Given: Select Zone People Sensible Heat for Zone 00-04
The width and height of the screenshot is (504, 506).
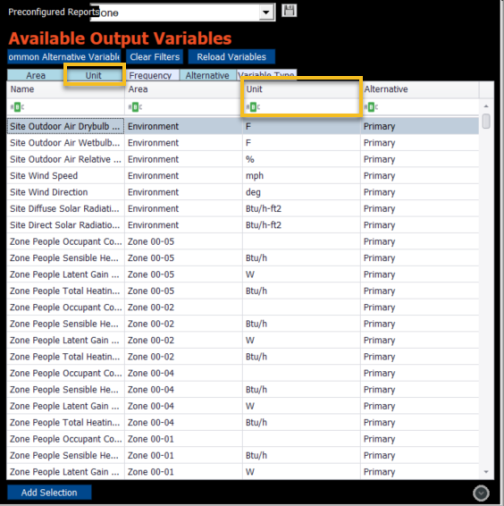Looking at the screenshot, I should pyautogui.click(x=243, y=390).
